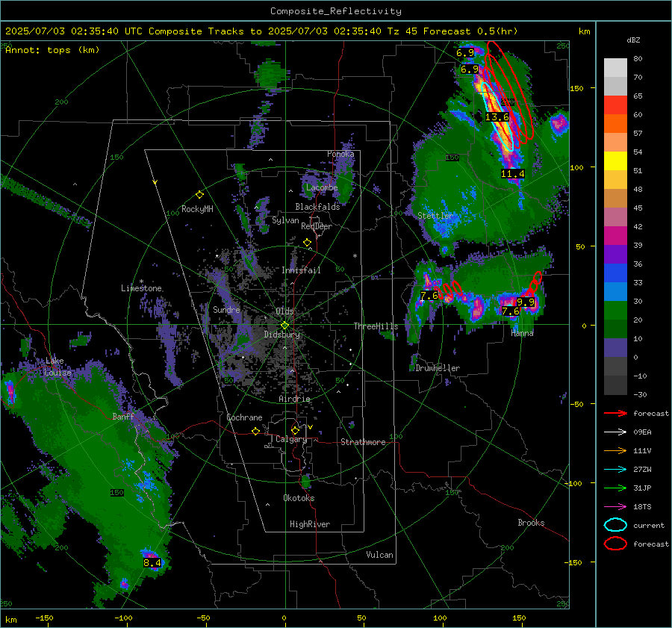Click the Calgary city label

coord(291,439)
